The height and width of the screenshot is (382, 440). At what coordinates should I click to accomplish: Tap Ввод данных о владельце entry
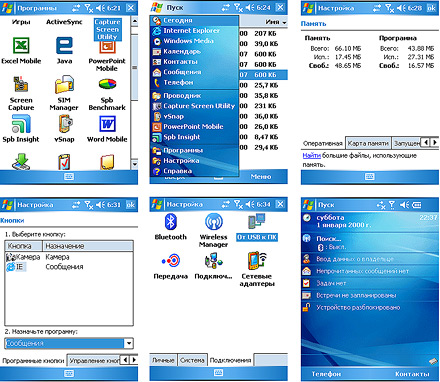pos(370,259)
